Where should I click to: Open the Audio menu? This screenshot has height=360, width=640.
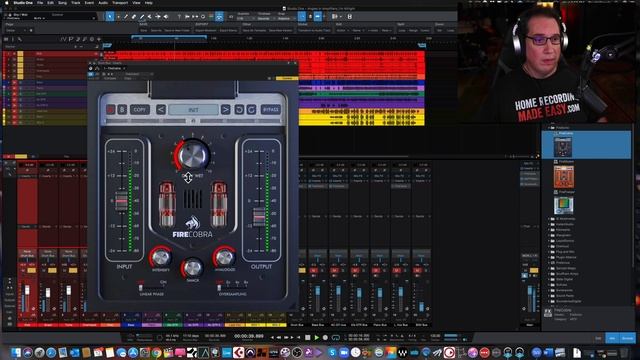click(x=103, y=2)
